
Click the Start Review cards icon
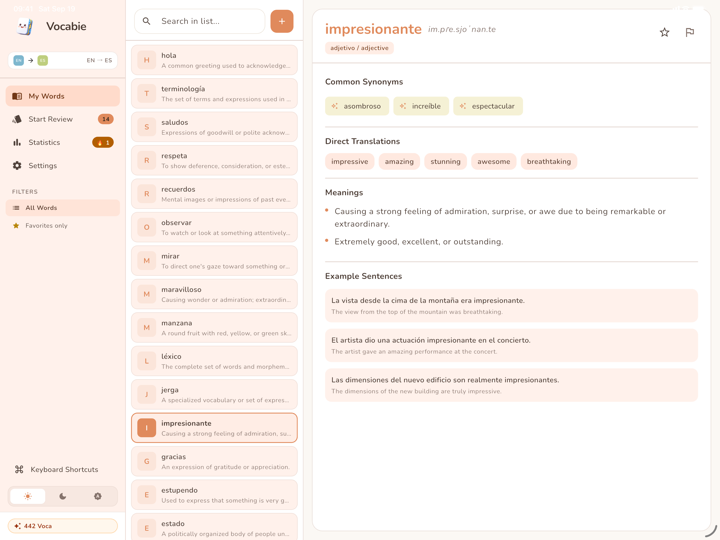[17, 119]
